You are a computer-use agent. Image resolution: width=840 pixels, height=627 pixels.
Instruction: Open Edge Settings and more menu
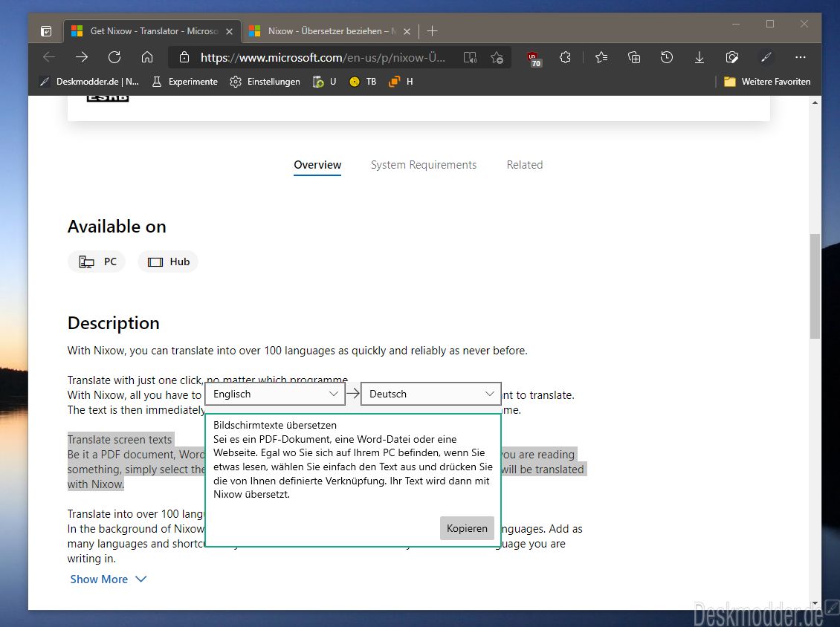801,57
